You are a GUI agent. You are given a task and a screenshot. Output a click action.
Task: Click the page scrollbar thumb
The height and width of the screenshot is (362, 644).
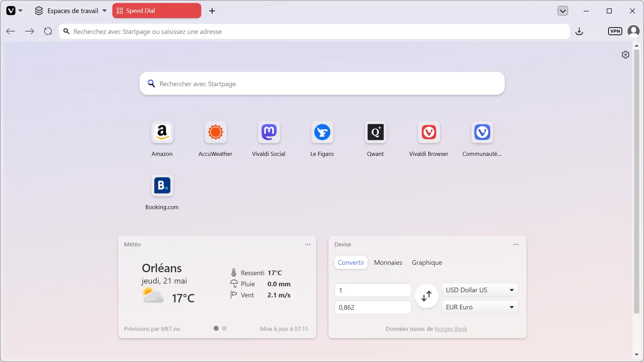(636, 181)
